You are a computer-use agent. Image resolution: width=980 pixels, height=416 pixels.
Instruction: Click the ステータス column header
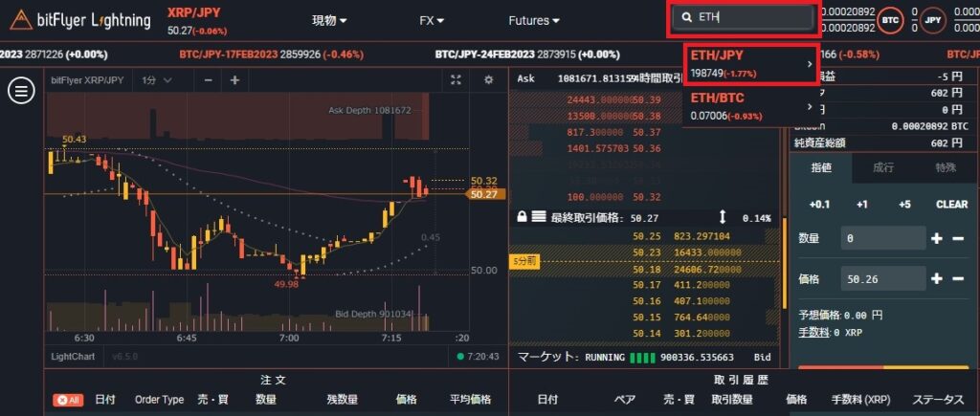tap(938, 400)
